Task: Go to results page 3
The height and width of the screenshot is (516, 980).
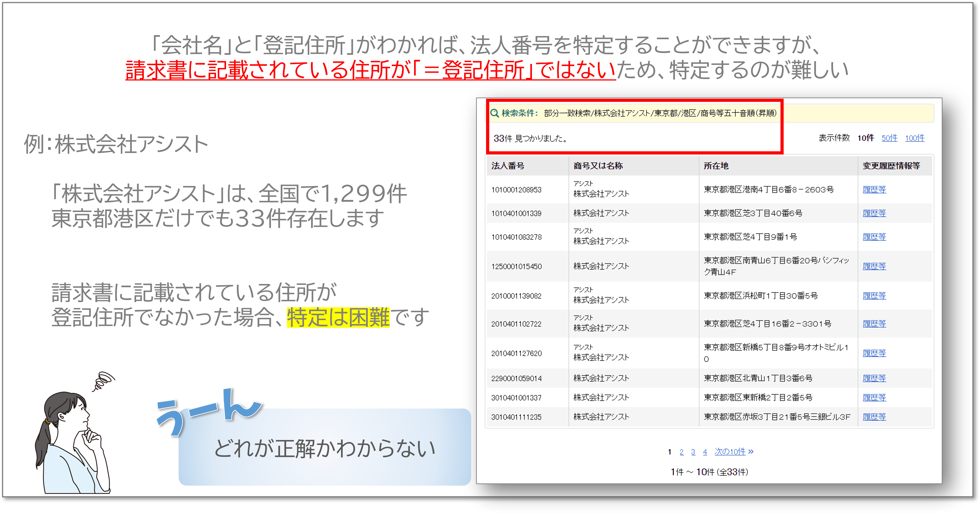Action: [x=693, y=452]
